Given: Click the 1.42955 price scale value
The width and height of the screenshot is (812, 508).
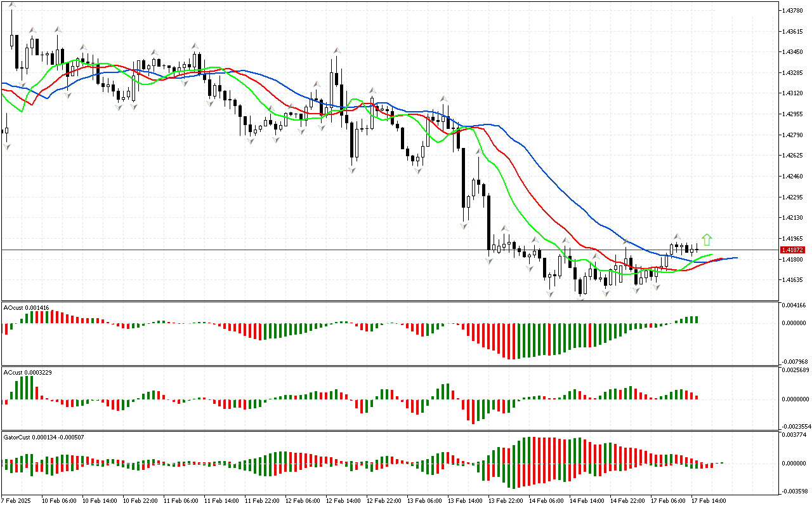Looking at the screenshot, I should pos(794,114).
